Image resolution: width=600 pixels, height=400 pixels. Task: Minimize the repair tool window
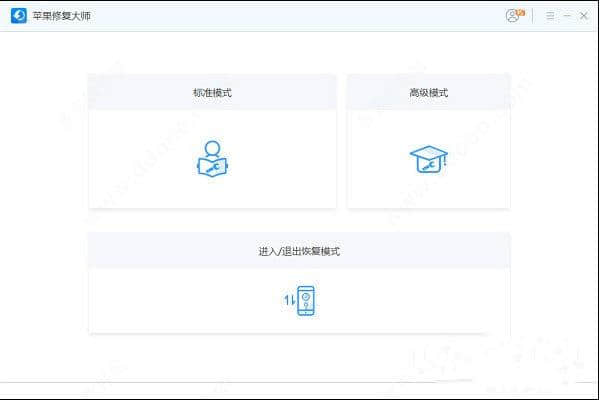[567, 16]
